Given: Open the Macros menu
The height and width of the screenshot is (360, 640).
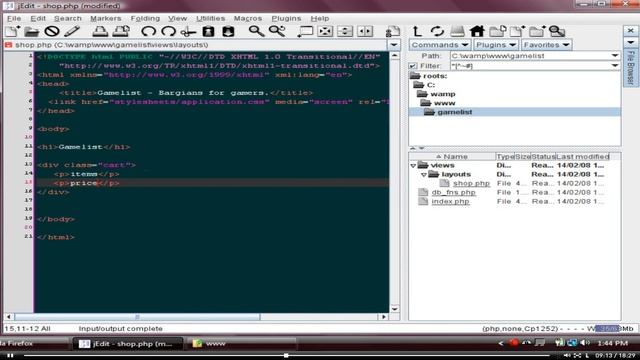Looking at the screenshot, I should (x=248, y=18).
